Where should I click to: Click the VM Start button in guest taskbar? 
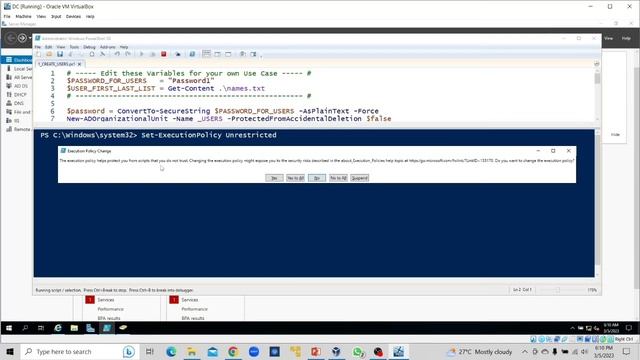9,328
